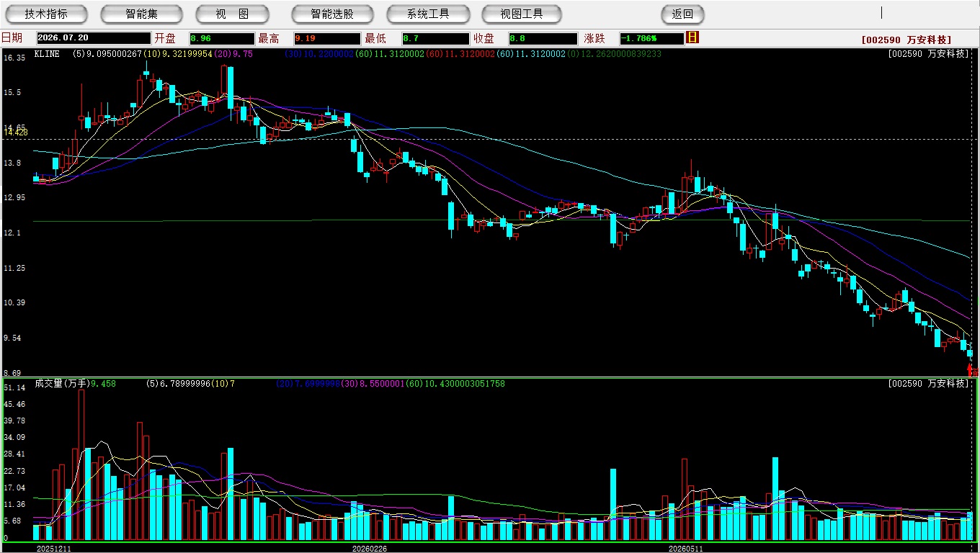The width and height of the screenshot is (980, 553).
Task: Click the 51.14 volume axis label
Action: point(15,387)
